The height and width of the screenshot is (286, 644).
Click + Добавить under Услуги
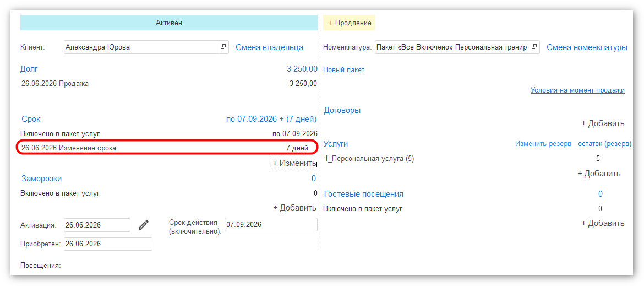[x=599, y=174]
